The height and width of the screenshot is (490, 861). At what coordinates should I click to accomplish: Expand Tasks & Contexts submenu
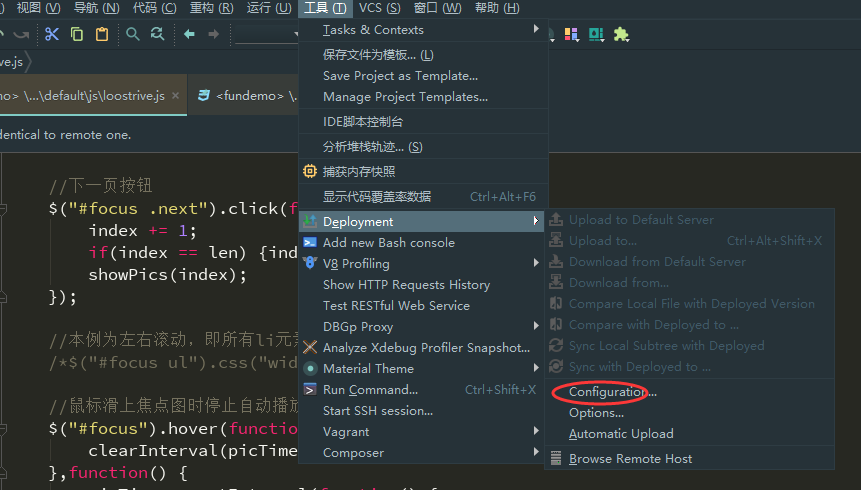click(x=423, y=30)
